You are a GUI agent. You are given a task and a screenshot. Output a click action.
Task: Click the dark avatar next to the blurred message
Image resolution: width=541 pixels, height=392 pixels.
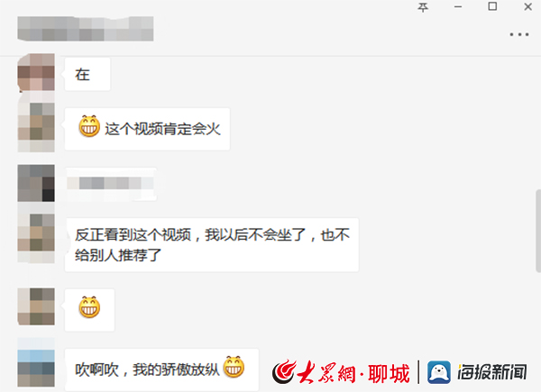(36, 183)
